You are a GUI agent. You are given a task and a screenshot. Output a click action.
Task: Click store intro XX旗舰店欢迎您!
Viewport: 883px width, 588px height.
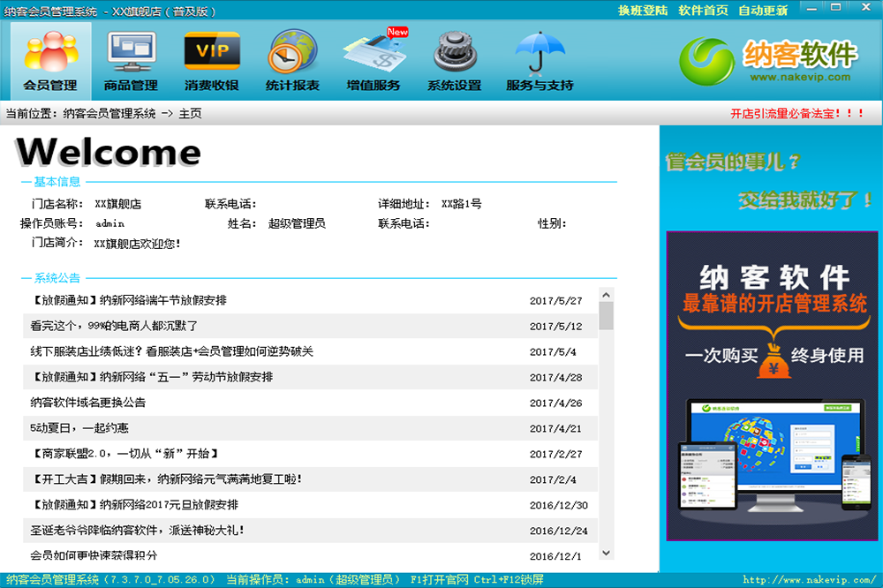[x=137, y=244]
